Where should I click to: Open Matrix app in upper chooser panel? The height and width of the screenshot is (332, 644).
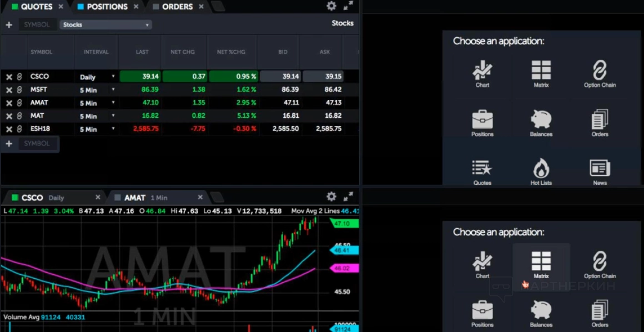coord(541,74)
